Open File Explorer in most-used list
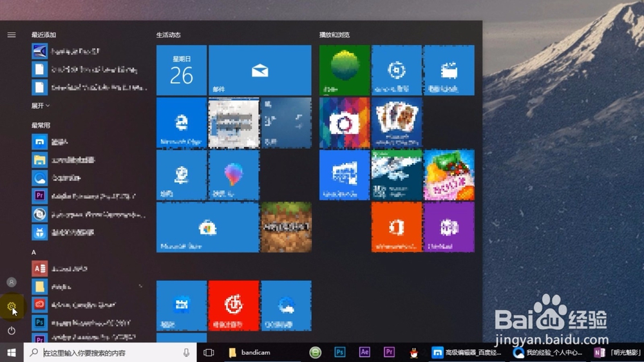This screenshot has height=362, width=644. coord(89,160)
